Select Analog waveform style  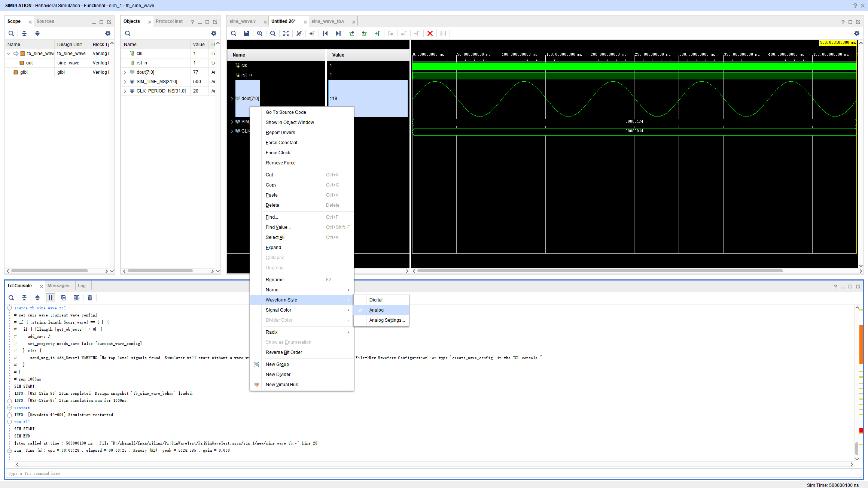click(x=376, y=310)
